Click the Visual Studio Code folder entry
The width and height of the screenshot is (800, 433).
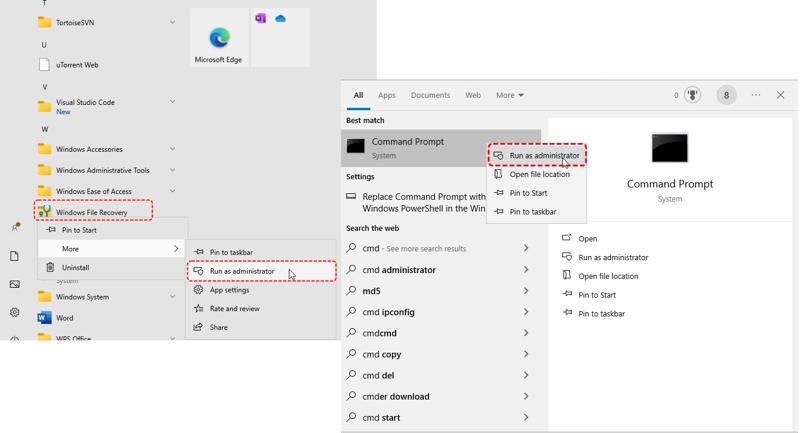coord(107,106)
